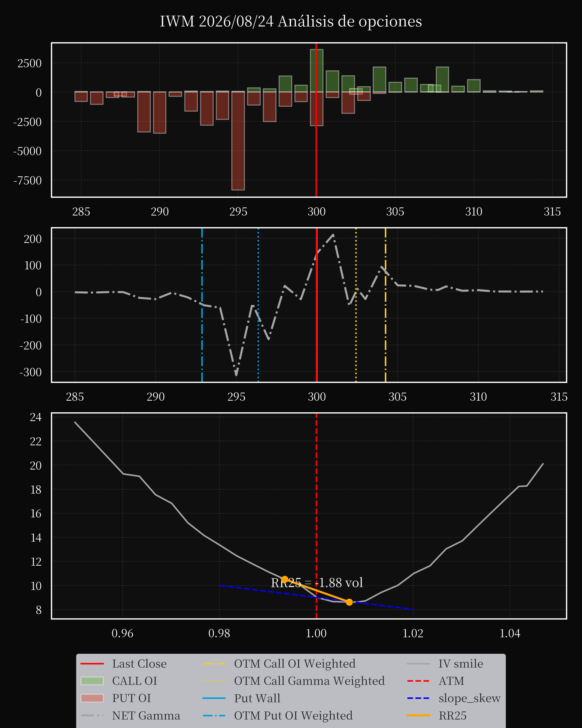
Task: Click the 'OTM Put OI Weighted' legend label
Action: [x=293, y=716]
